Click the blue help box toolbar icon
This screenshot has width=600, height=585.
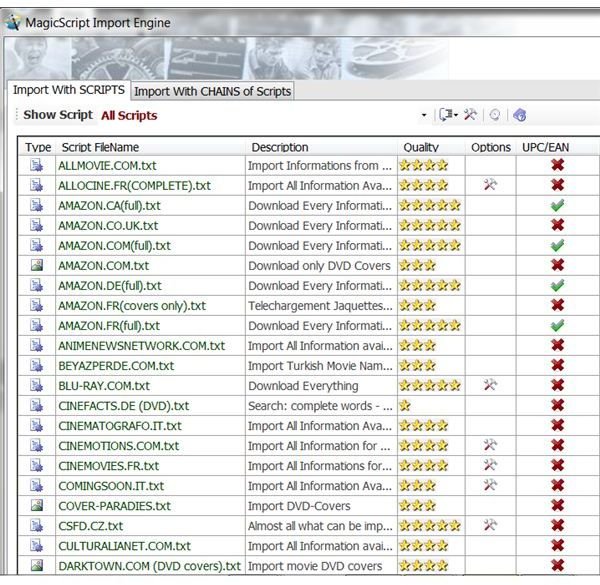[520, 115]
